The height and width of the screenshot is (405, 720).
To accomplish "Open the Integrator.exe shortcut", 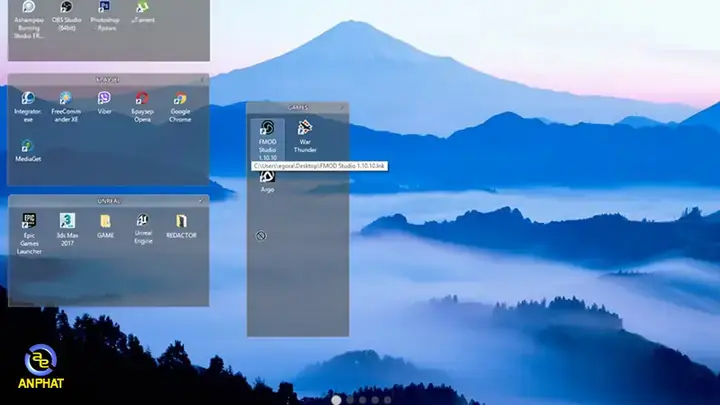I will tap(28, 99).
